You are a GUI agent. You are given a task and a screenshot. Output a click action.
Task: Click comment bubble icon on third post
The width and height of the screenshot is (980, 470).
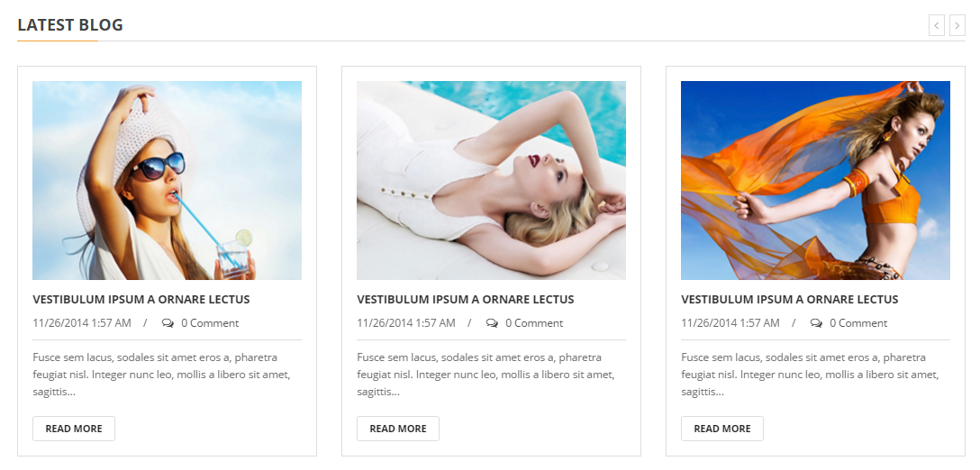[816, 323]
